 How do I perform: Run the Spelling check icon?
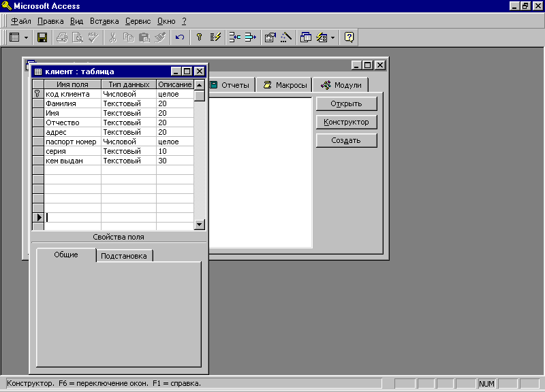pyautogui.click(x=93, y=37)
